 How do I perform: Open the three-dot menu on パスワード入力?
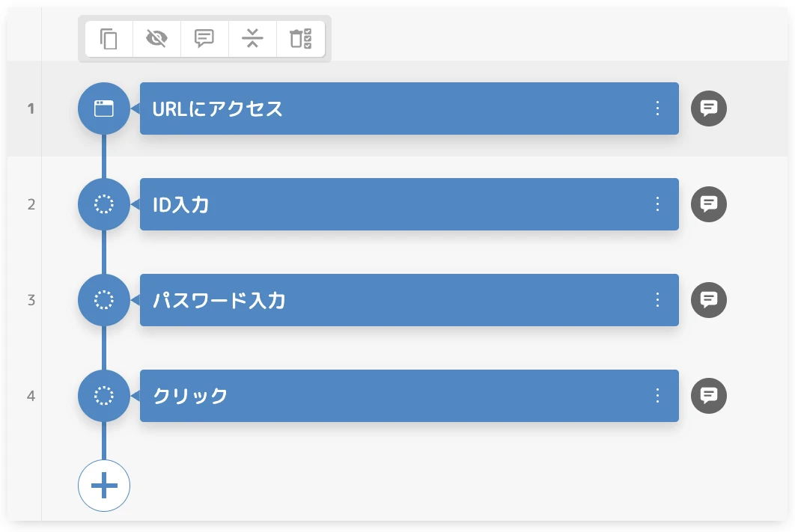click(x=657, y=300)
